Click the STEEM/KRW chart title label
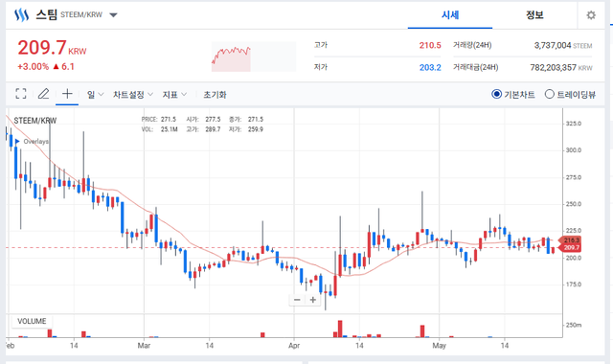Screen dimensions: 613x364 (x=35, y=121)
